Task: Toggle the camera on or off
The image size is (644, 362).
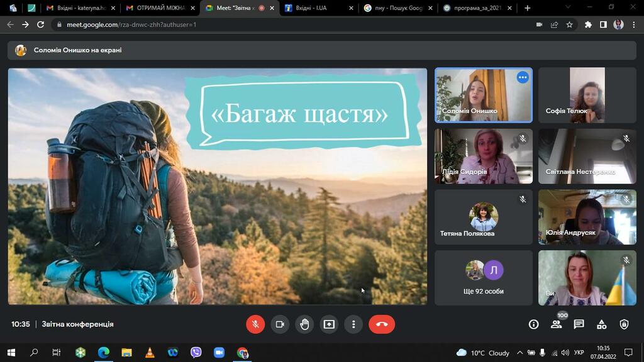Action: click(x=280, y=324)
